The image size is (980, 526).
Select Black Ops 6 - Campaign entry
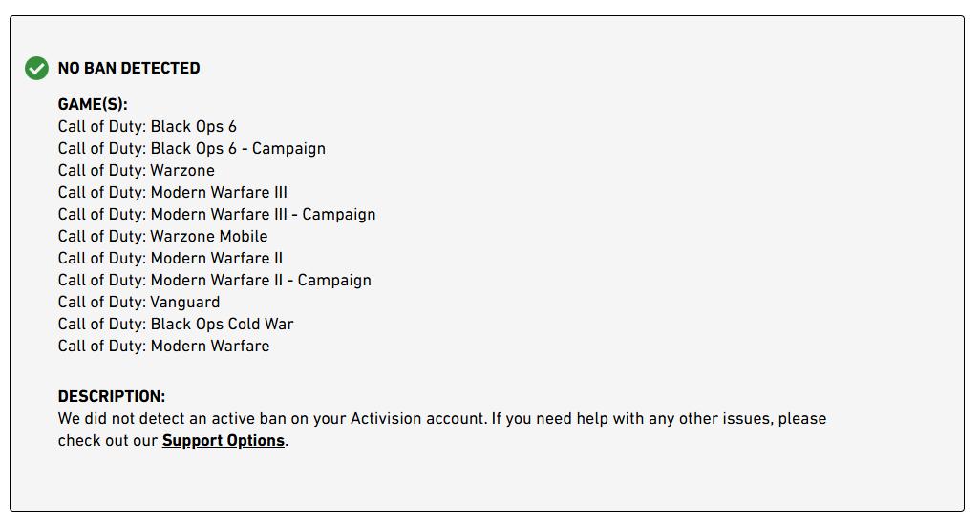point(191,149)
